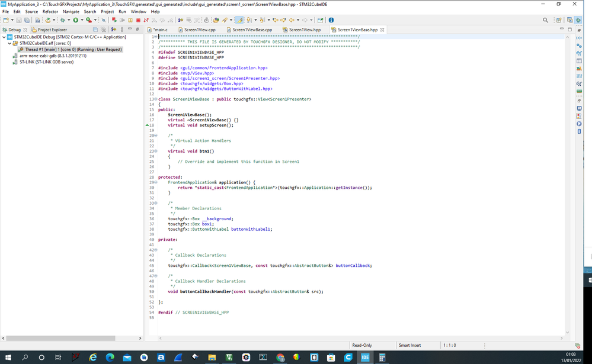This screenshot has height=364, width=592.
Task: Click the Last Edit Location arrow
Action: (275, 20)
